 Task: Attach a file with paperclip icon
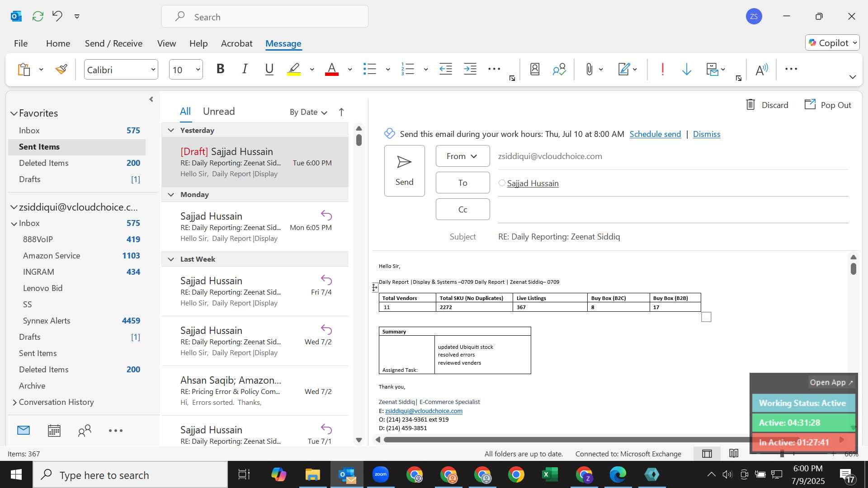click(x=589, y=69)
